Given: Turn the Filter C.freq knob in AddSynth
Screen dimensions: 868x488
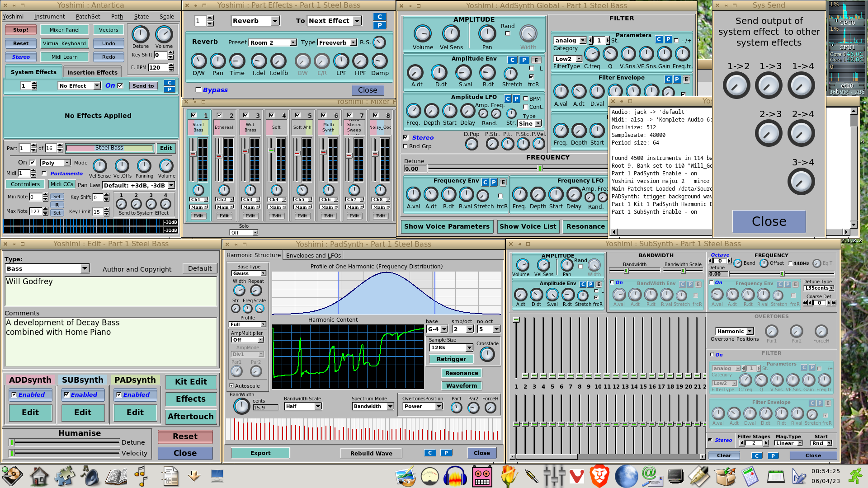Looking at the screenshot, I should click(x=592, y=54).
